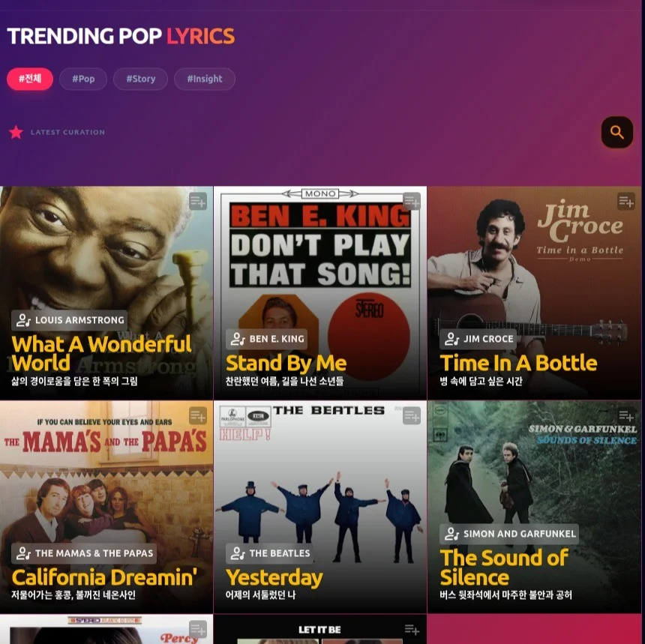Switch to the #Insight filter
Viewport: 645px width, 644px height.
pos(205,79)
